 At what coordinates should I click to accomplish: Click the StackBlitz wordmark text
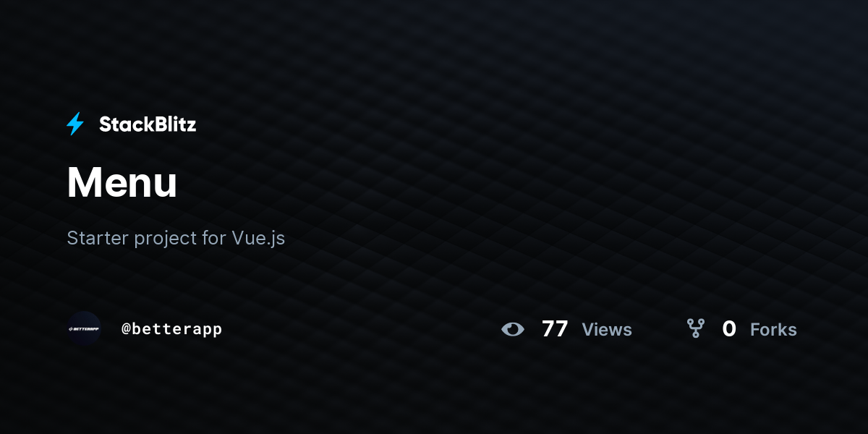(148, 124)
